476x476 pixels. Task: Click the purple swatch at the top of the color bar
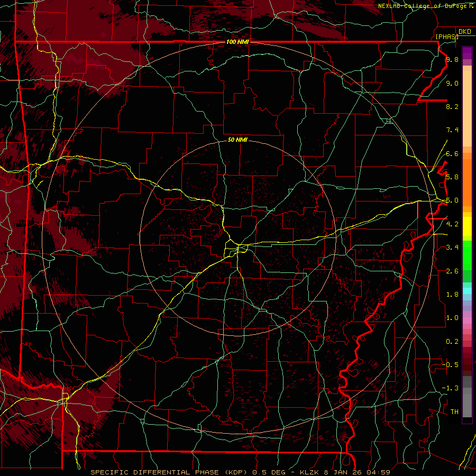pyautogui.click(x=467, y=53)
